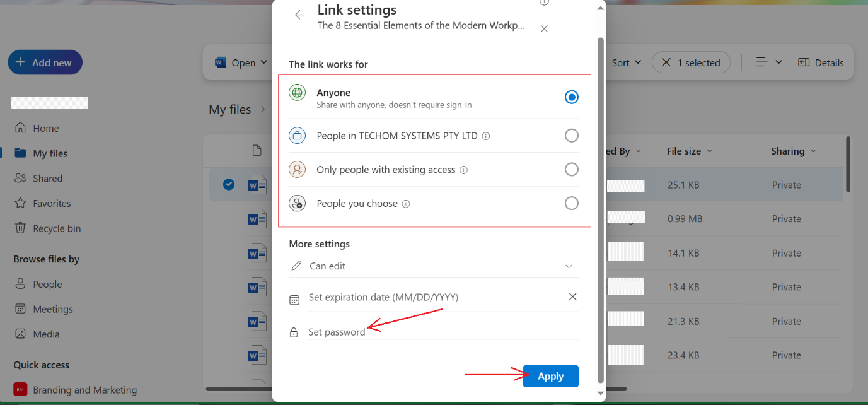Click the dialog's vertical scrollbar
The width and height of the screenshot is (868, 405).
(599, 189)
